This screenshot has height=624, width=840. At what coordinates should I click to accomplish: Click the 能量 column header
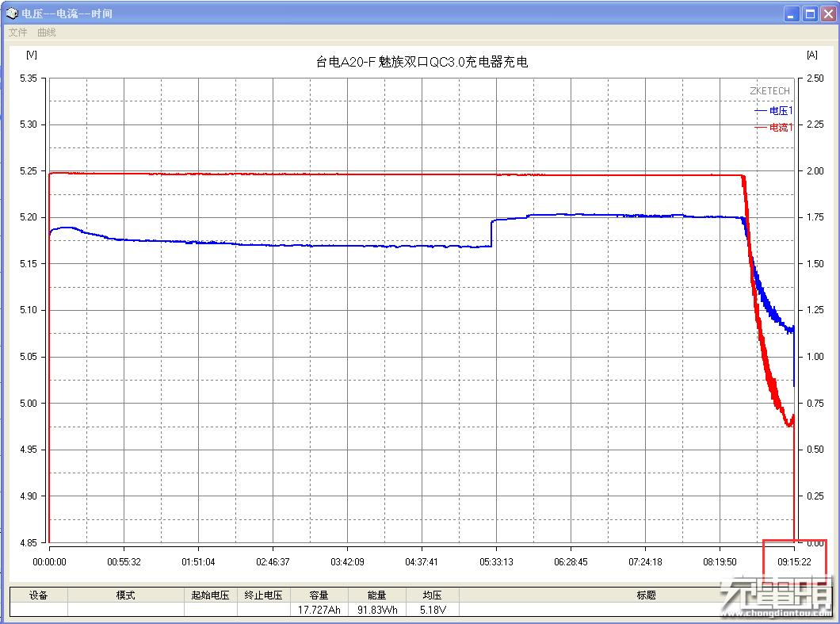(x=376, y=595)
